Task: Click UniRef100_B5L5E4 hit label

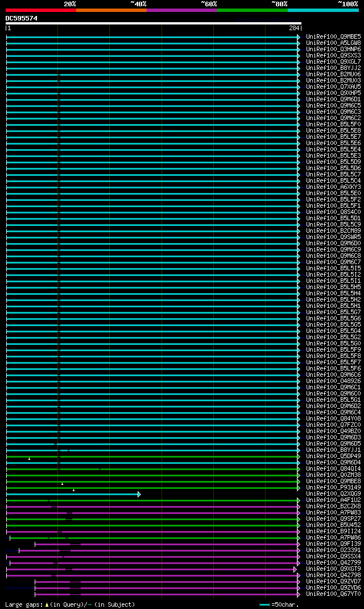Action: 333,150
